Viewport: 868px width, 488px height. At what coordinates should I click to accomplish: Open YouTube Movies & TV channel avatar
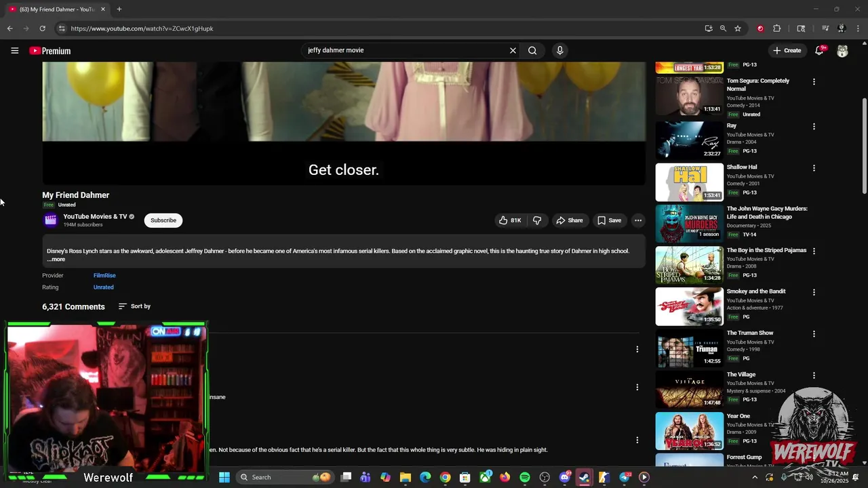pyautogui.click(x=50, y=220)
